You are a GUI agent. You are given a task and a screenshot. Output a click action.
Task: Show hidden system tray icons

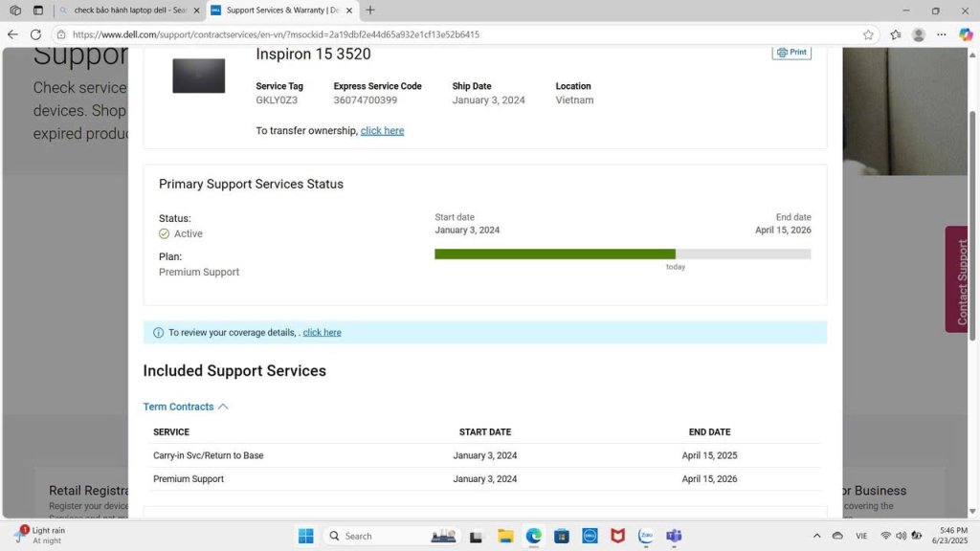pyautogui.click(x=816, y=536)
